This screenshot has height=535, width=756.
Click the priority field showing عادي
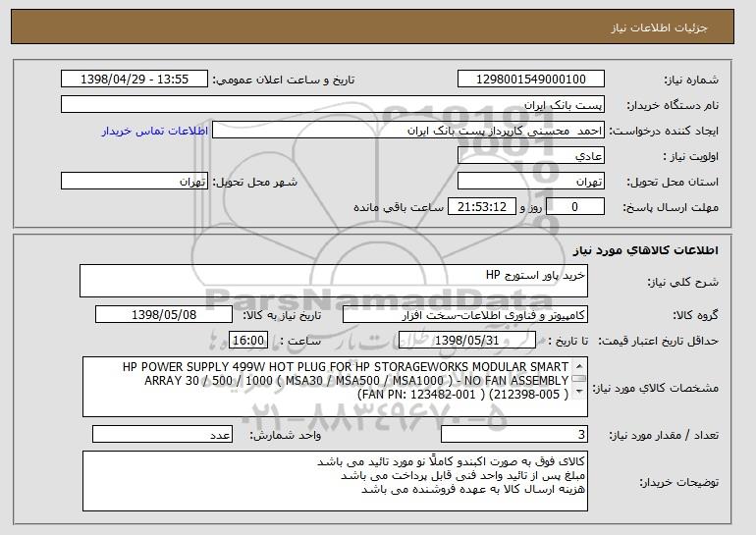point(531,156)
